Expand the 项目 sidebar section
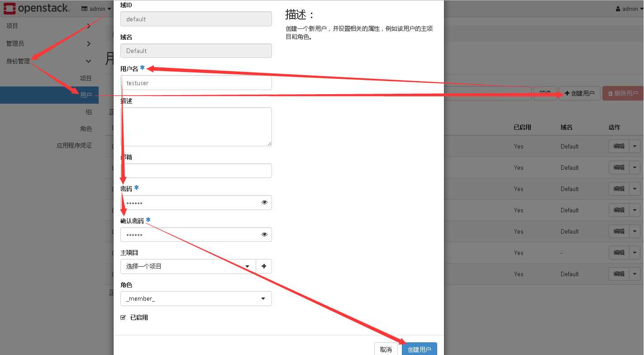This screenshot has width=644, height=355. pyautogui.click(x=49, y=26)
